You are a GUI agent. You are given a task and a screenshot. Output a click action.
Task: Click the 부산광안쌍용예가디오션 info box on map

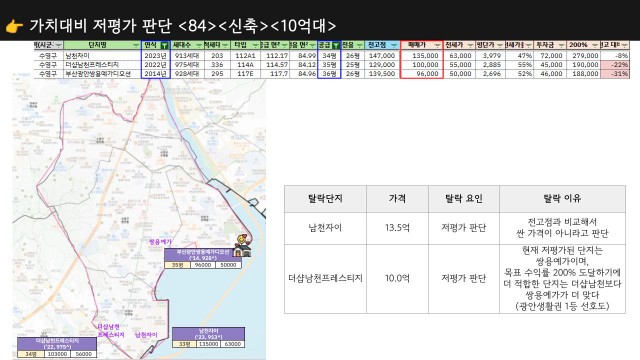tap(203, 258)
